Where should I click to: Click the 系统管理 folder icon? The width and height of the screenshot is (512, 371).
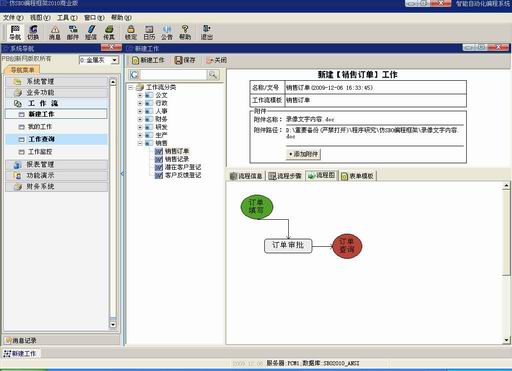[17, 81]
